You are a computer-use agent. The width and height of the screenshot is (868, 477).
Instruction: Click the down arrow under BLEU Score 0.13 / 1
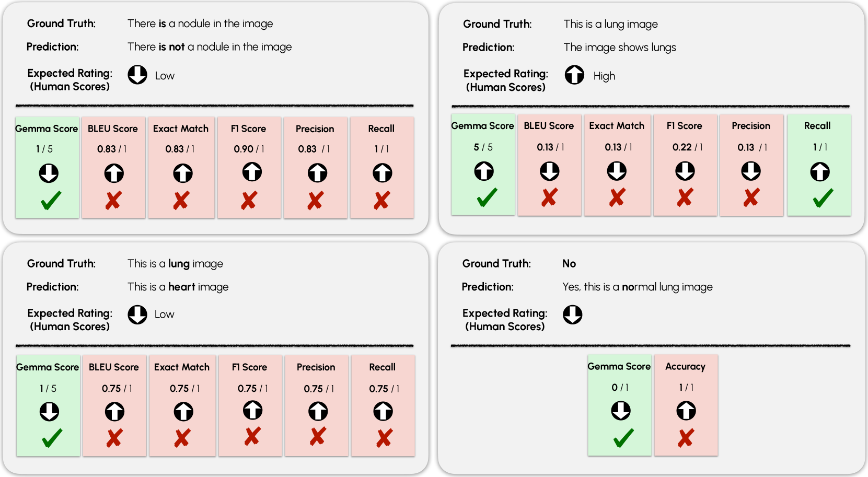coord(549,171)
